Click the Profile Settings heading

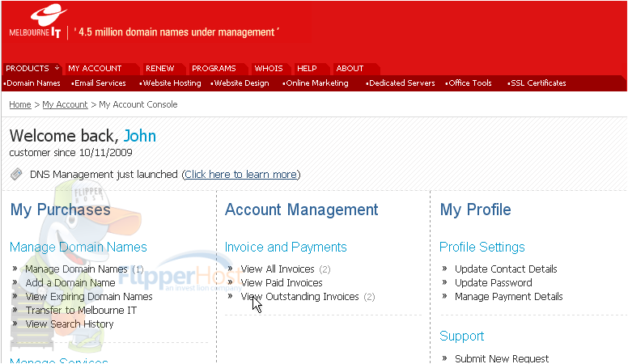(x=482, y=247)
